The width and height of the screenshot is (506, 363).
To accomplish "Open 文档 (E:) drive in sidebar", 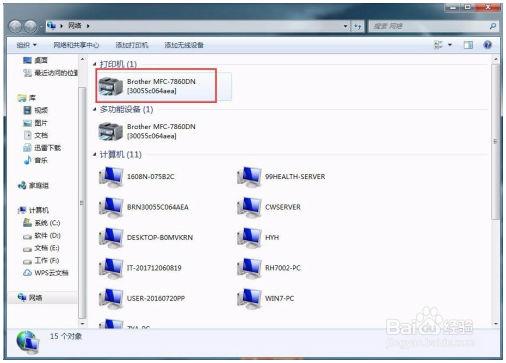I will point(41,248).
